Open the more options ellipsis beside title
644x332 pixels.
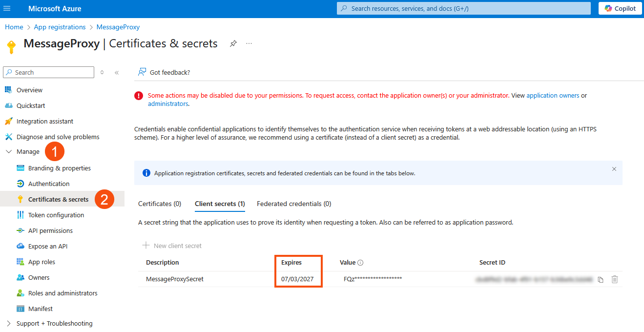[x=249, y=43]
